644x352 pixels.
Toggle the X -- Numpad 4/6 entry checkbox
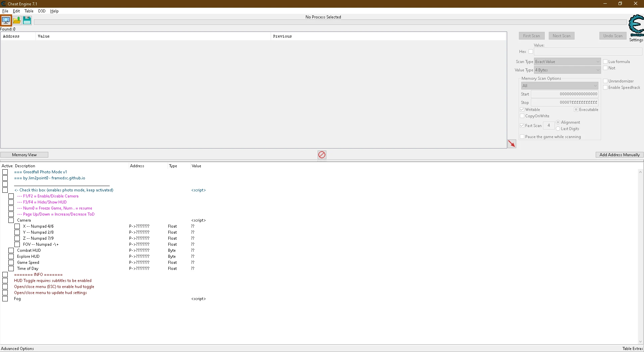[17, 226]
